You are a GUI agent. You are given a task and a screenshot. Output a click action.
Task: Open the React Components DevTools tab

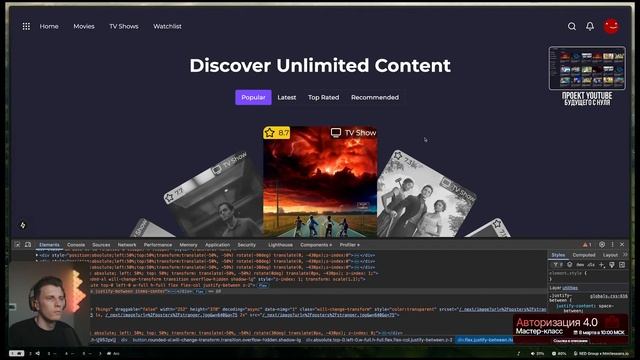316,245
